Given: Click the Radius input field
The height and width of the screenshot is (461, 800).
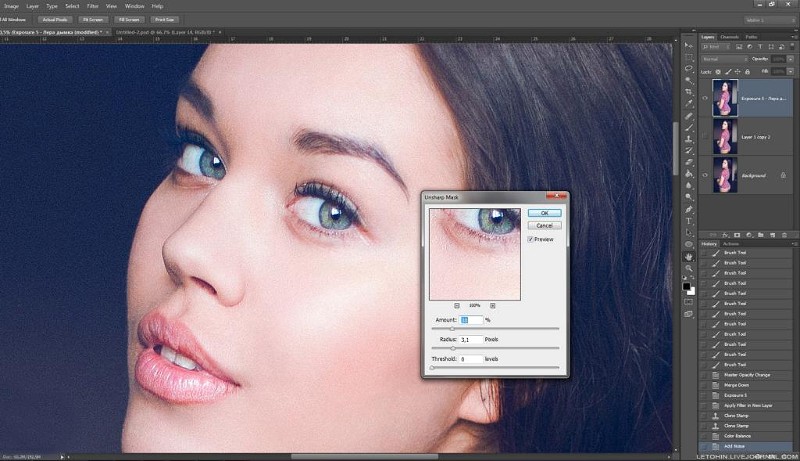Looking at the screenshot, I should 470,339.
